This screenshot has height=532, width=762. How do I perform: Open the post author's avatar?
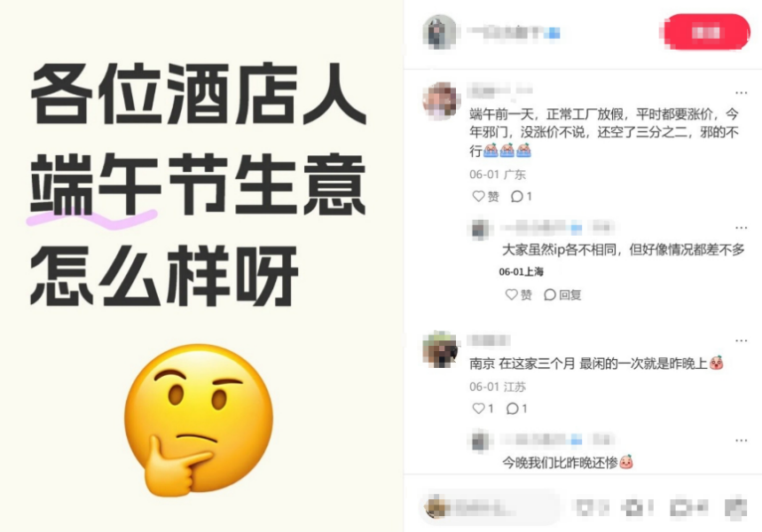pyautogui.click(x=440, y=32)
